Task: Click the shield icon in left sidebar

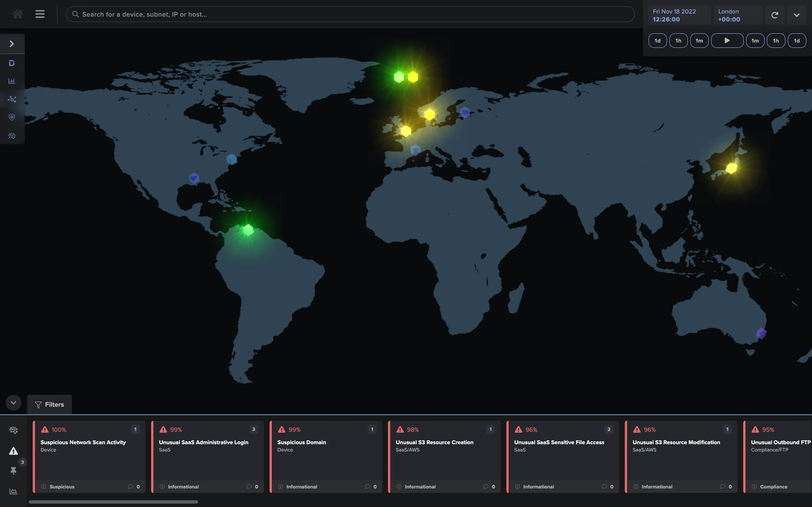Action: pyautogui.click(x=12, y=117)
